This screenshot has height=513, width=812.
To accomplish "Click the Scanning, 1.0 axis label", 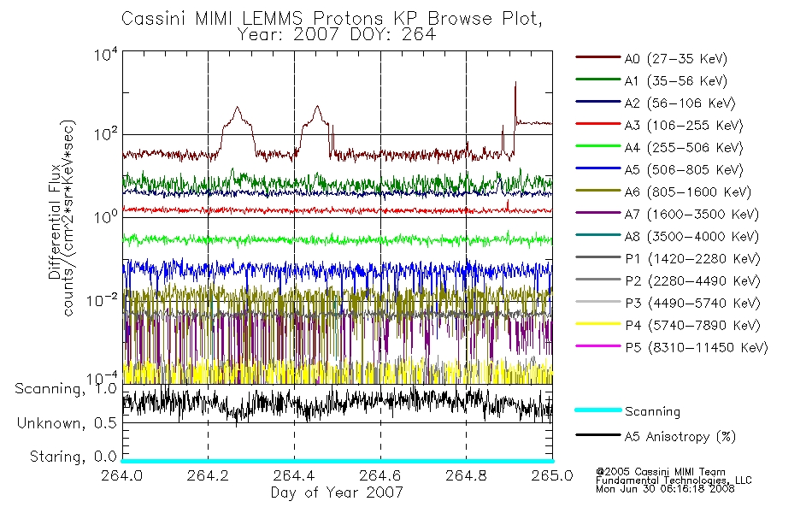I will coord(66,389).
